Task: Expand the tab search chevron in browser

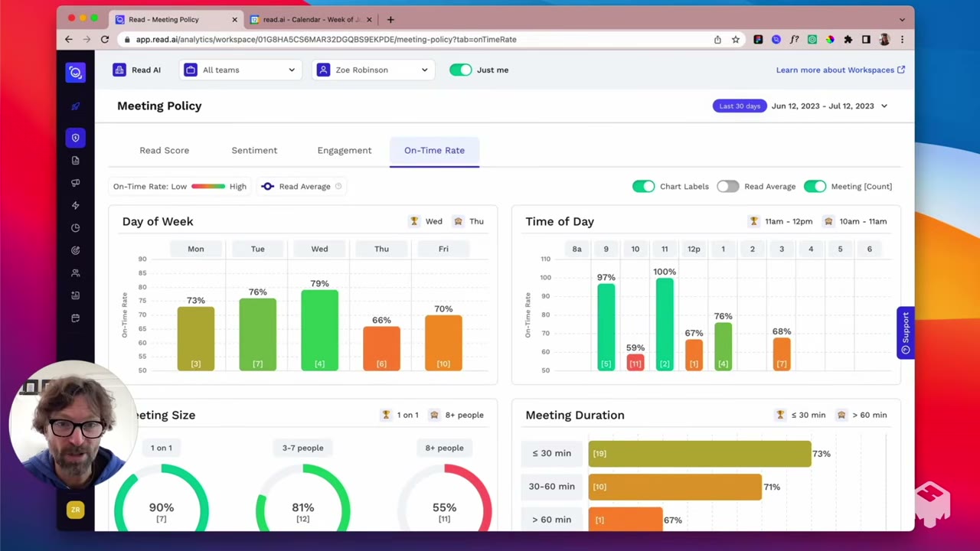Action: tap(902, 19)
